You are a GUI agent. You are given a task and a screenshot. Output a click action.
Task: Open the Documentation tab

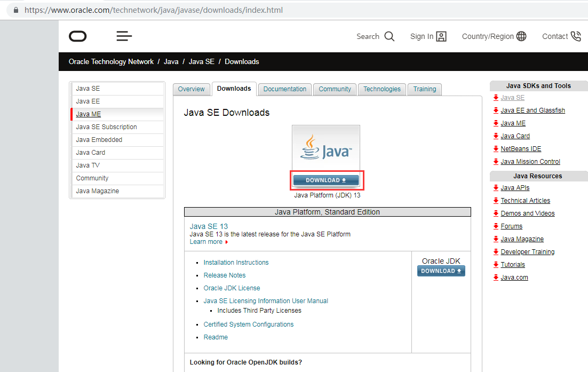click(x=284, y=89)
